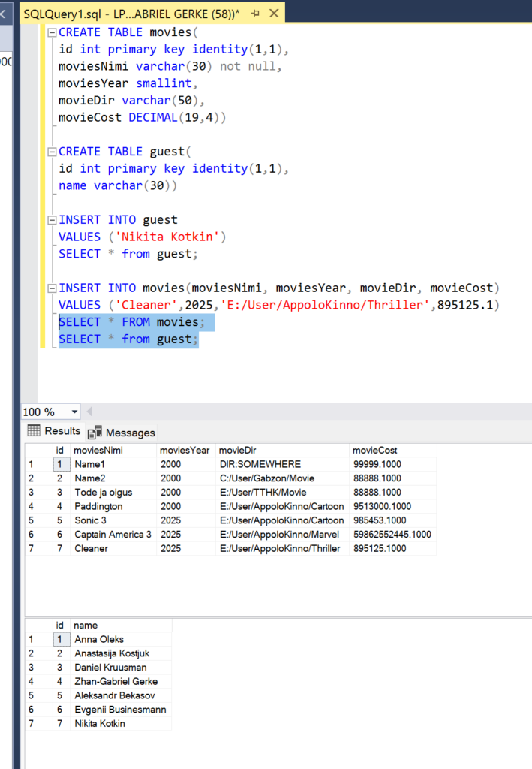Viewport: 532px width, 769px height.
Task: Click the Daniel Kruusman cell
Action: pos(121,668)
